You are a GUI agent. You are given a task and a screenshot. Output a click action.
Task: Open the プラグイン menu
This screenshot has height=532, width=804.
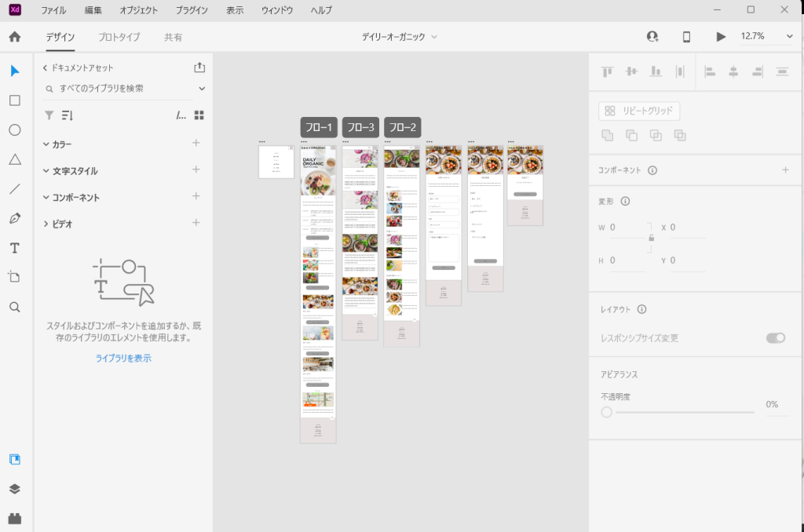pyautogui.click(x=192, y=10)
